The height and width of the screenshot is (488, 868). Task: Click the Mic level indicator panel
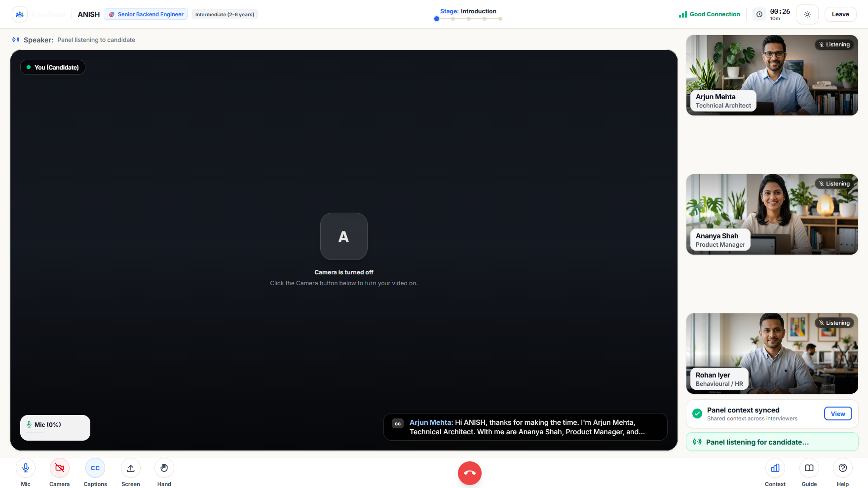tap(55, 427)
